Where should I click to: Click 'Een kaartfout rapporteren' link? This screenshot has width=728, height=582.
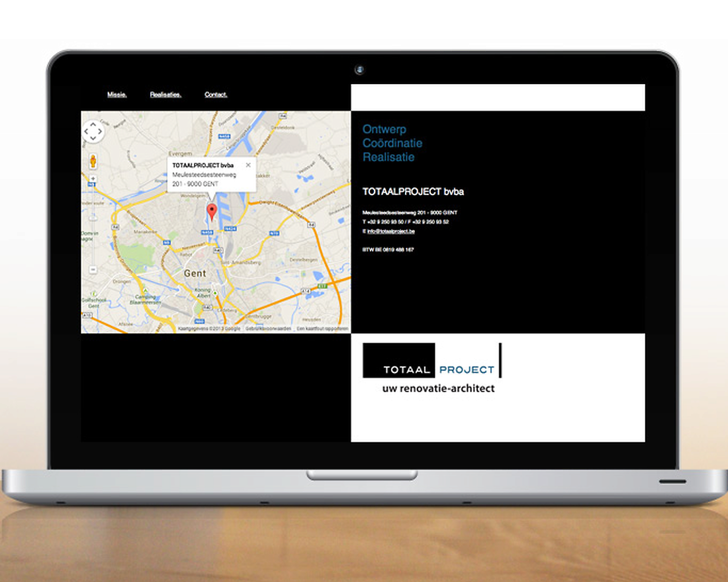pos(322,329)
